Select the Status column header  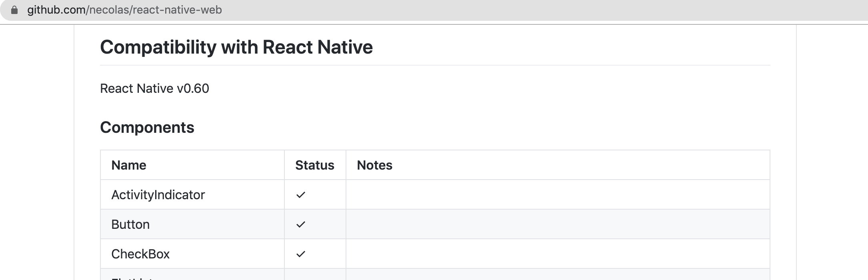314,165
